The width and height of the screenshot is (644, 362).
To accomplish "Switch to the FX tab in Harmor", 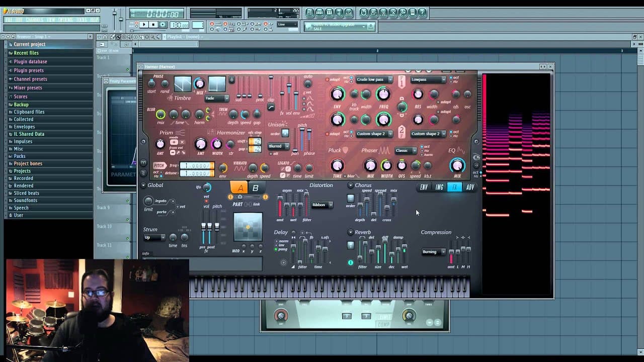I will [x=455, y=188].
